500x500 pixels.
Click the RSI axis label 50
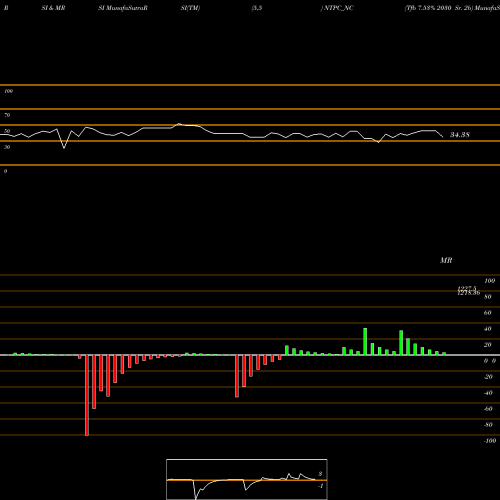pyautogui.click(x=7, y=131)
